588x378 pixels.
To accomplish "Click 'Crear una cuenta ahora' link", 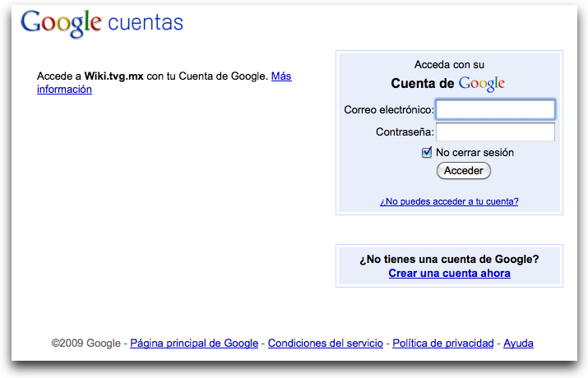I will [449, 273].
